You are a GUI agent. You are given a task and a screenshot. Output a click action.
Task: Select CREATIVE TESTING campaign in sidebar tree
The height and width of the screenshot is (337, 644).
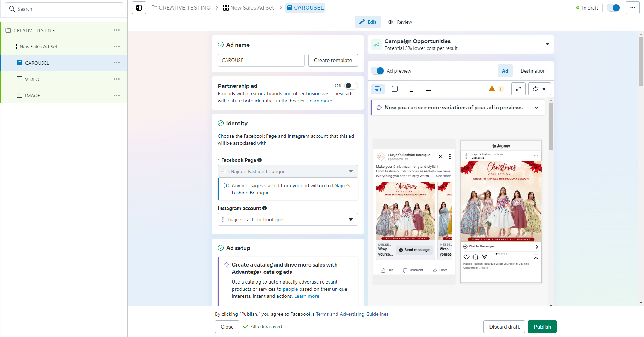[x=34, y=30]
